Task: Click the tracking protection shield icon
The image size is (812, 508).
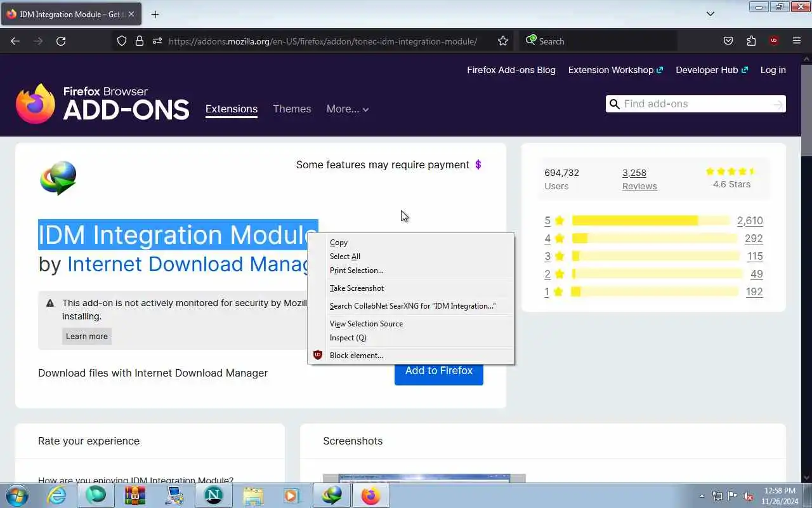Action: [122, 41]
